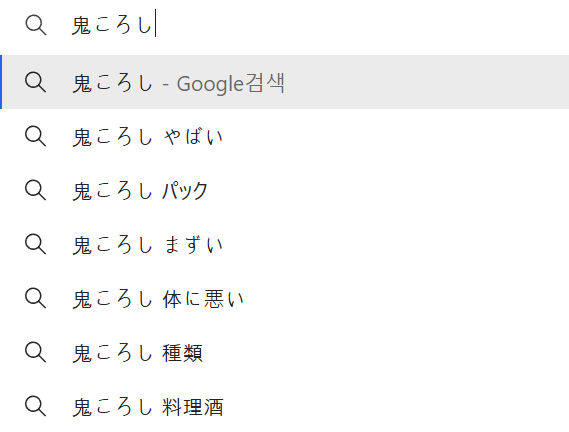This screenshot has height=432, width=569.
Task: Click the magnifier icon beside Google검색 suggestion
Action: click(36, 82)
